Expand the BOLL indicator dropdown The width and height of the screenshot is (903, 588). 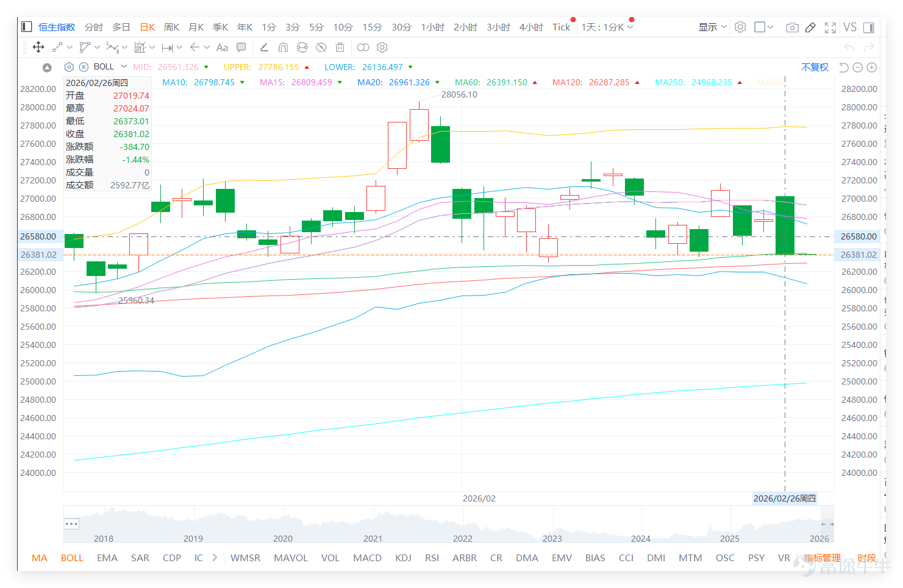point(124,66)
